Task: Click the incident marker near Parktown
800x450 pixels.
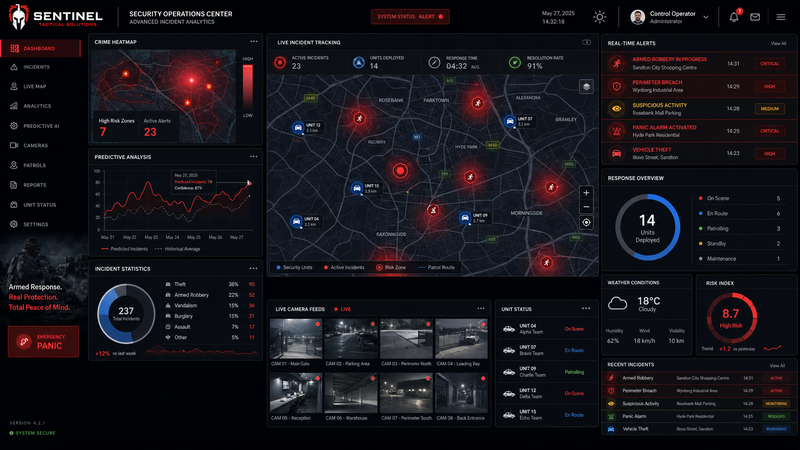Action: click(478, 103)
